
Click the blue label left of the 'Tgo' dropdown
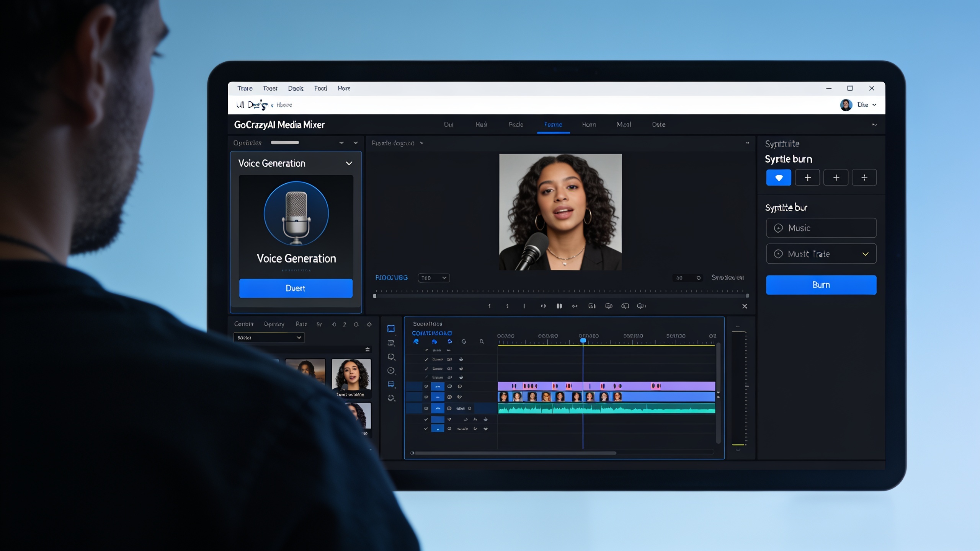(391, 278)
